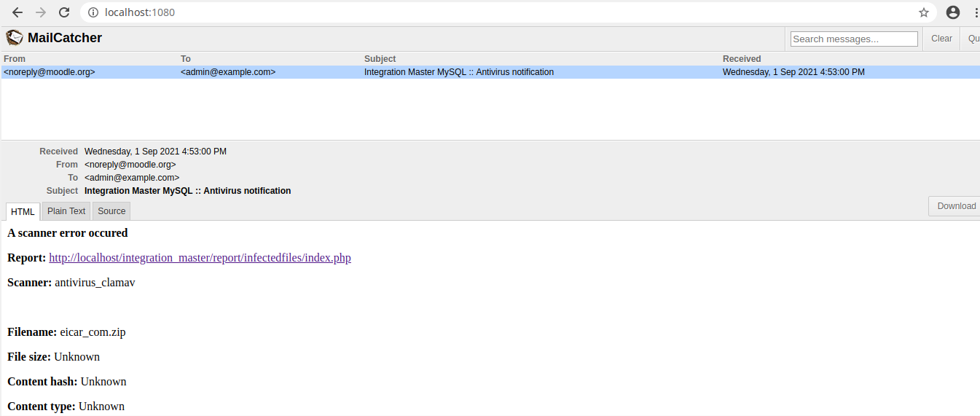
Task: Switch to the HTML tab
Action: 23,211
